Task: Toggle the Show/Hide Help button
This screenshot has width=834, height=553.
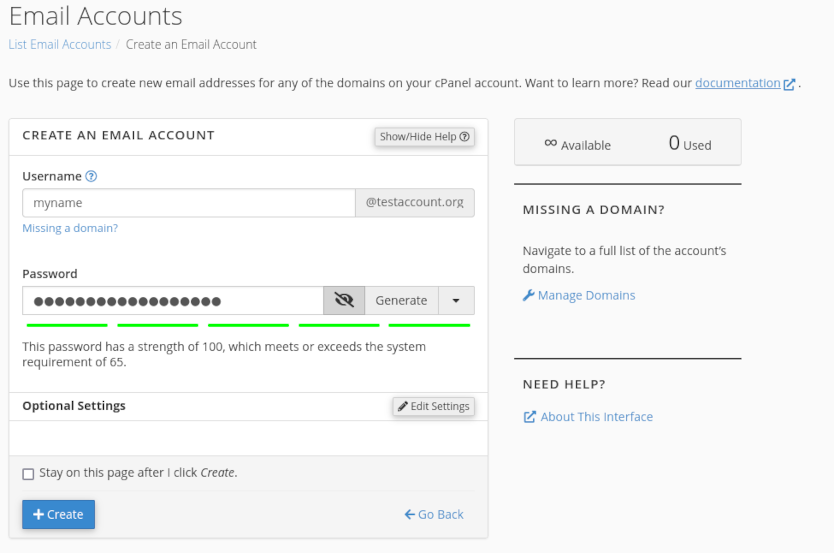Action: 424,137
